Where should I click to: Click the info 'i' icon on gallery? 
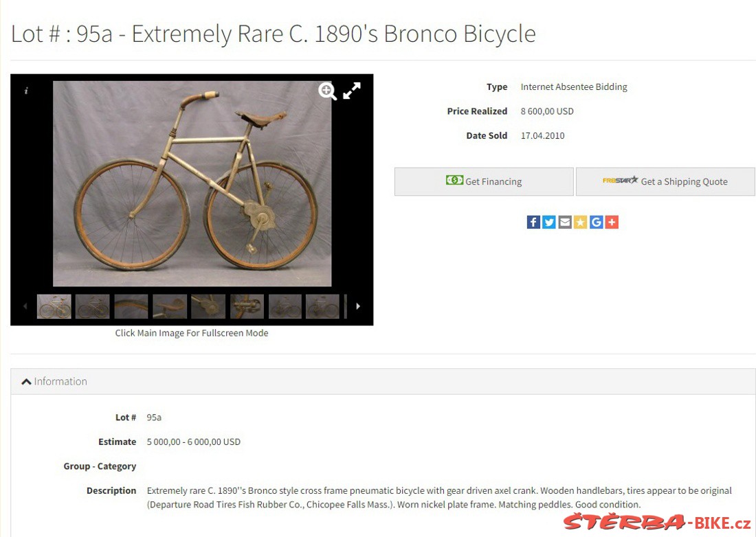tap(26, 91)
